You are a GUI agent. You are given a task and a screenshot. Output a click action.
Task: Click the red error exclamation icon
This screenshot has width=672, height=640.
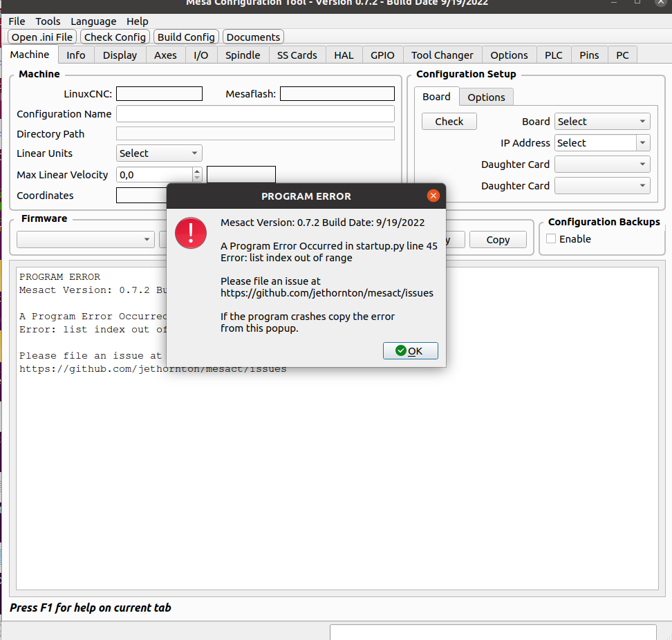coord(191,233)
